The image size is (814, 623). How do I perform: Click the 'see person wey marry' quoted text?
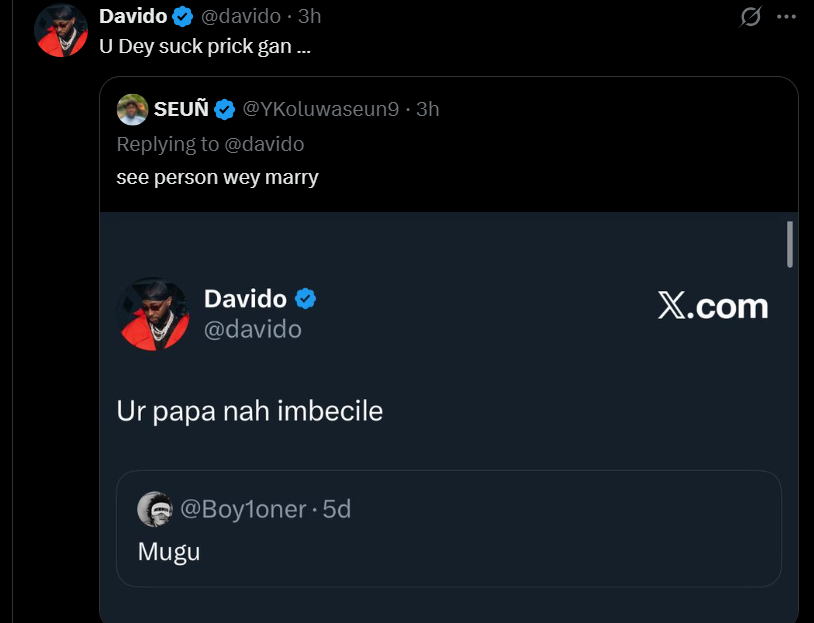click(217, 178)
